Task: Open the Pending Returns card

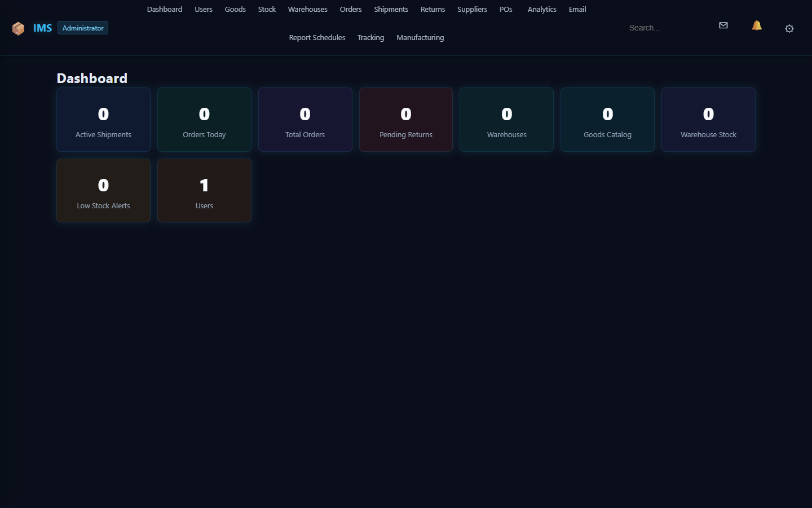Action: (405, 120)
